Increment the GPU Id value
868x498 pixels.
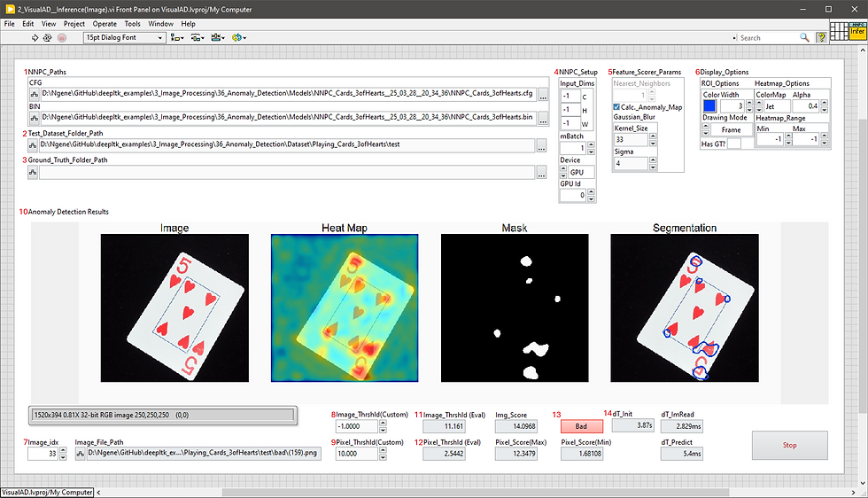[592, 192]
